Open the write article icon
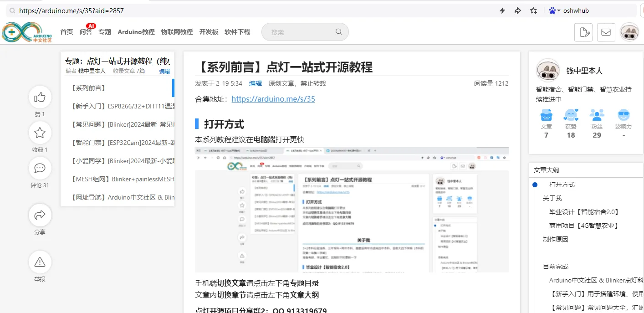This screenshot has width=644, height=313. click(583, 32)
